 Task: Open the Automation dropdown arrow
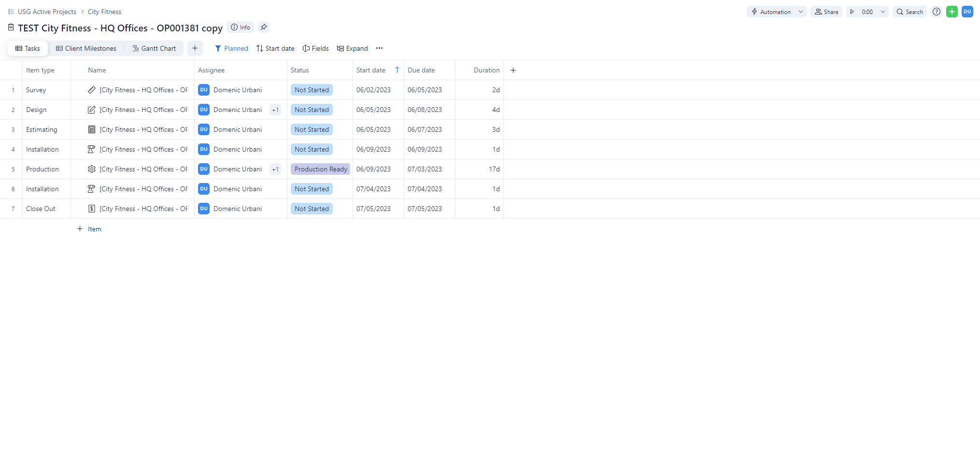(801, 12)
